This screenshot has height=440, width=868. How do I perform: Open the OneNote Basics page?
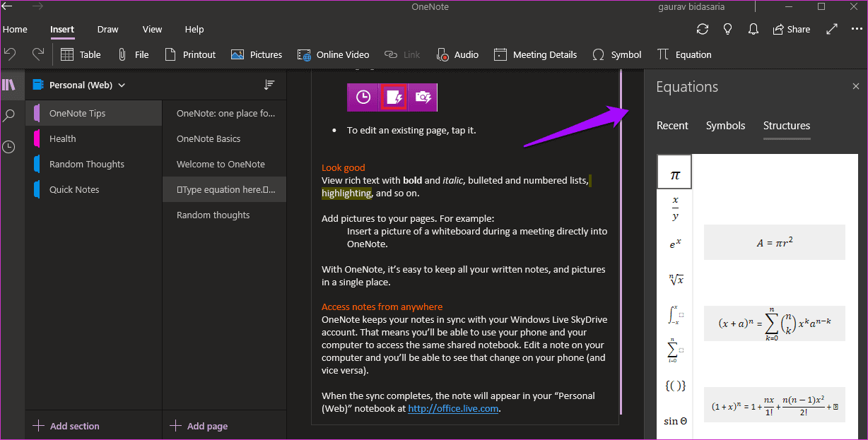[x=224, y=138]
